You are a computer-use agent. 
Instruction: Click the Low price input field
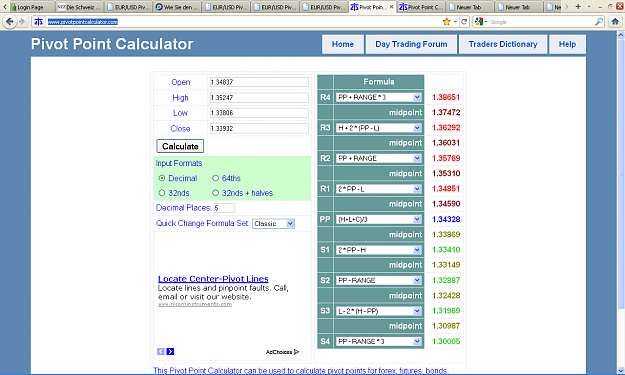(x=259, y=113)
